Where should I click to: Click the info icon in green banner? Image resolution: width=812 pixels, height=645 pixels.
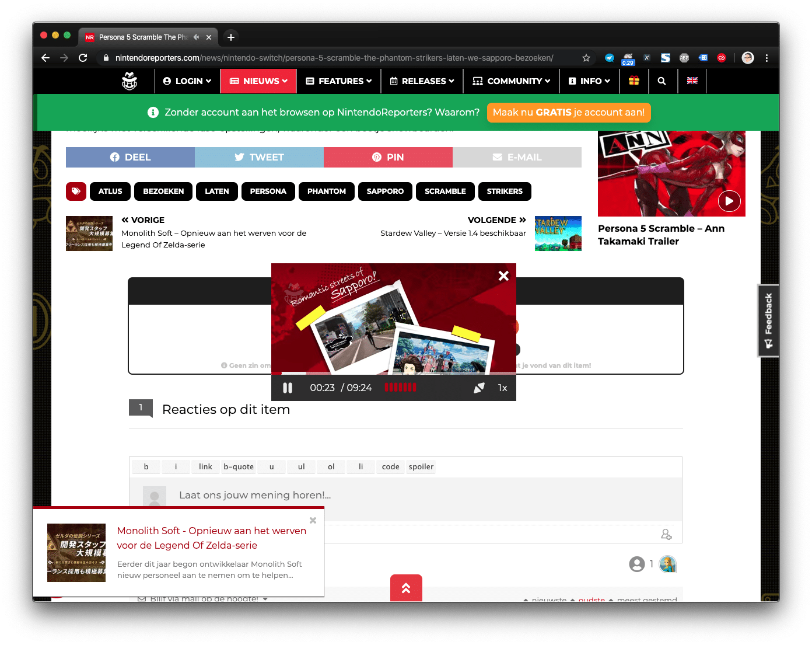(x=153, y=112)
